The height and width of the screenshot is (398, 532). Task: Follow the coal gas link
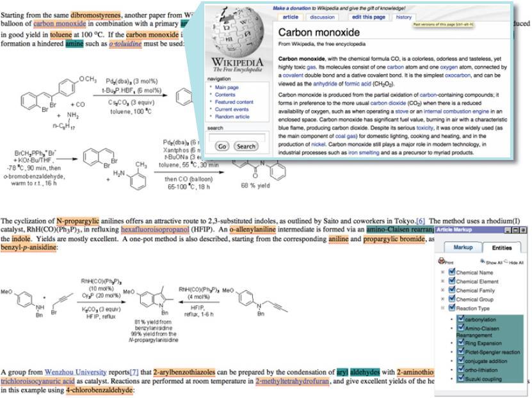(x=346, y=136)
